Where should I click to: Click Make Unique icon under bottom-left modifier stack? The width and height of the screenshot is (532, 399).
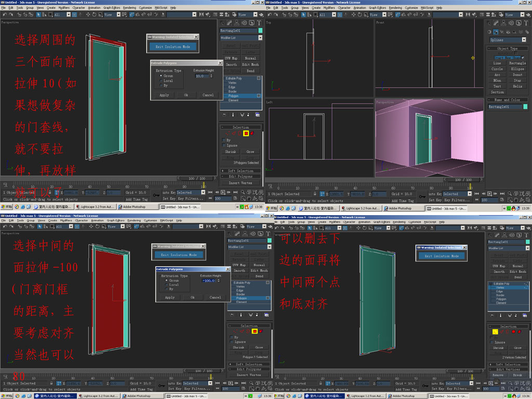coord(250,315)
